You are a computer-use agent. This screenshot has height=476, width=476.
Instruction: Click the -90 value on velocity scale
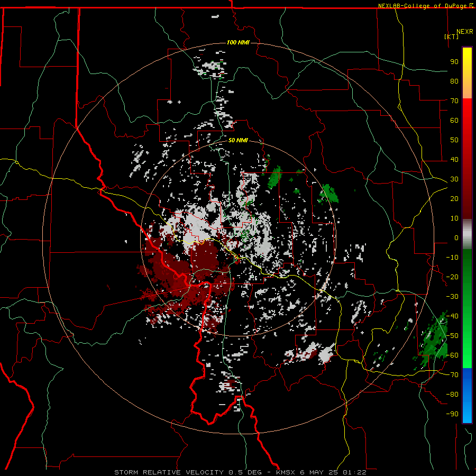pos(452,414)
